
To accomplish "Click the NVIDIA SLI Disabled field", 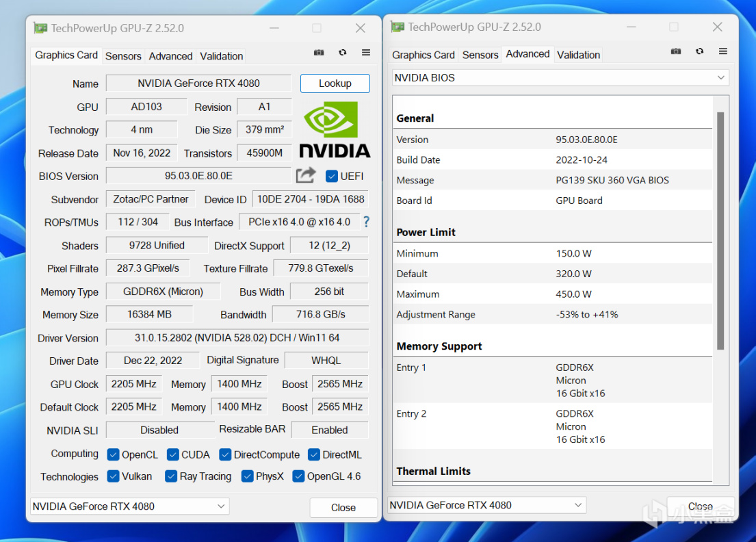I will coord(159,430).
